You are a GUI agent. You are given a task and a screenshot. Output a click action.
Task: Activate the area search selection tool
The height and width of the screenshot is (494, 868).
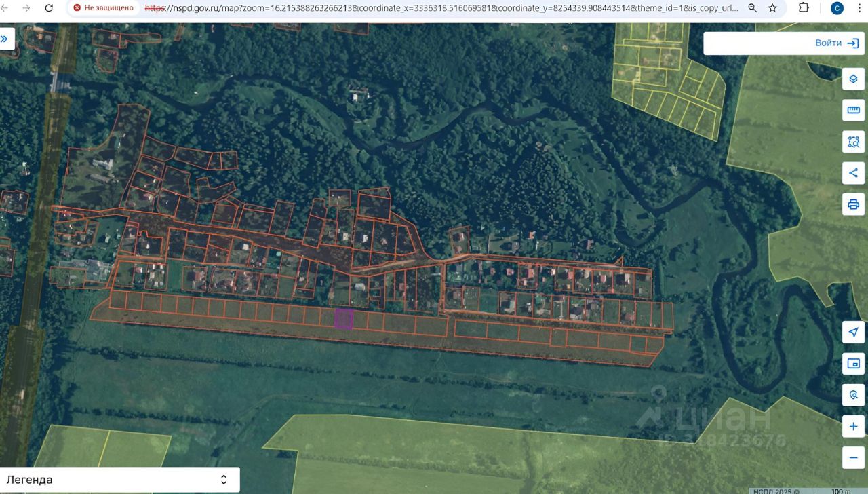853,142
